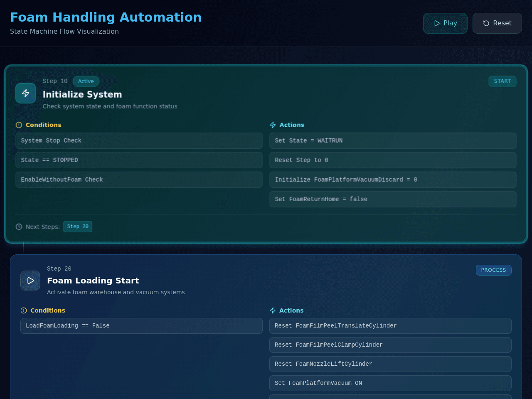Click the Play button
Image resolution: width=532 pixels, height=399 pixels.
(445, 23)
